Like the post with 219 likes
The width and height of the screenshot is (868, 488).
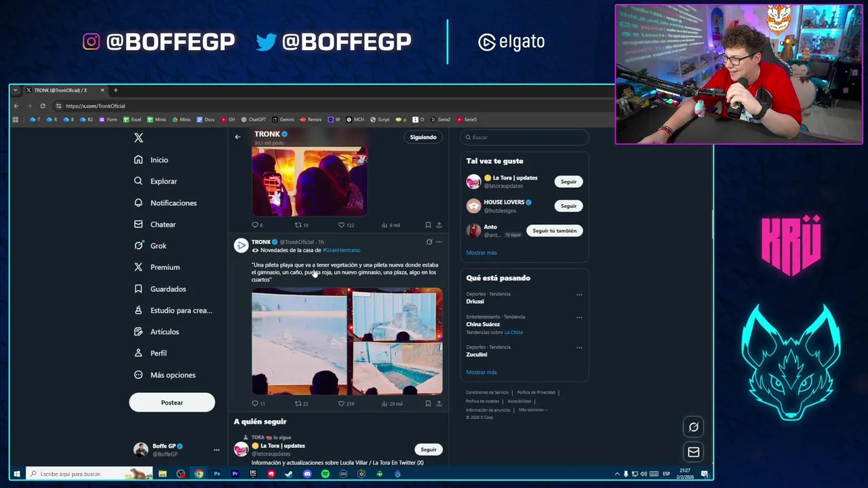[346, 403]
